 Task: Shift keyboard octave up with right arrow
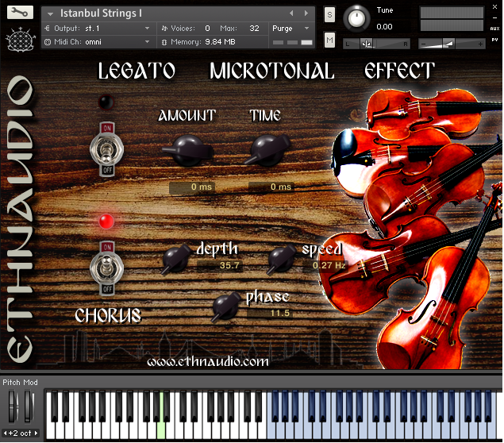pos(36,433)
